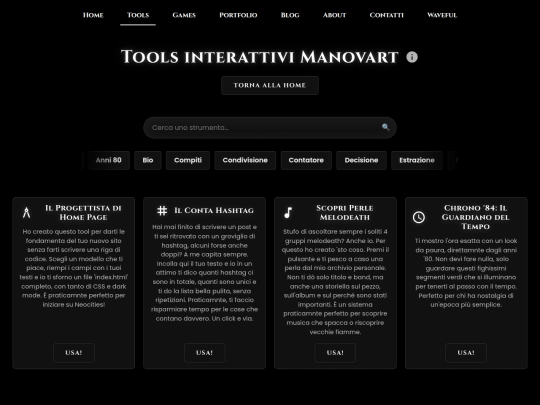Open the Contatti page
This screenshot has width=540, height=405.
386,15
